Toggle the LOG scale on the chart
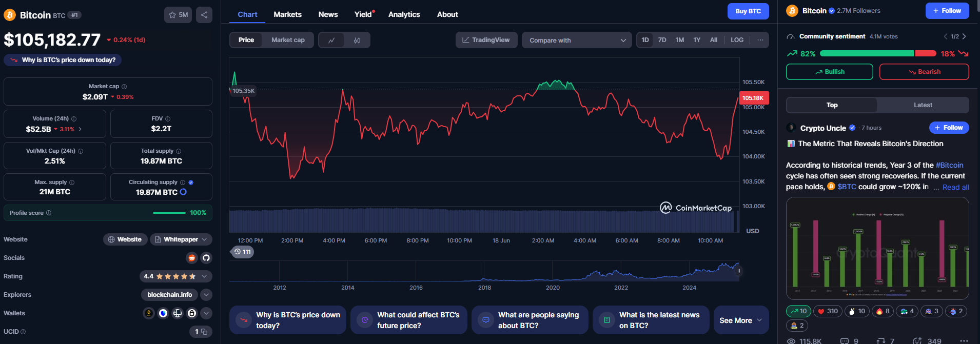 [x=737, y=40]
